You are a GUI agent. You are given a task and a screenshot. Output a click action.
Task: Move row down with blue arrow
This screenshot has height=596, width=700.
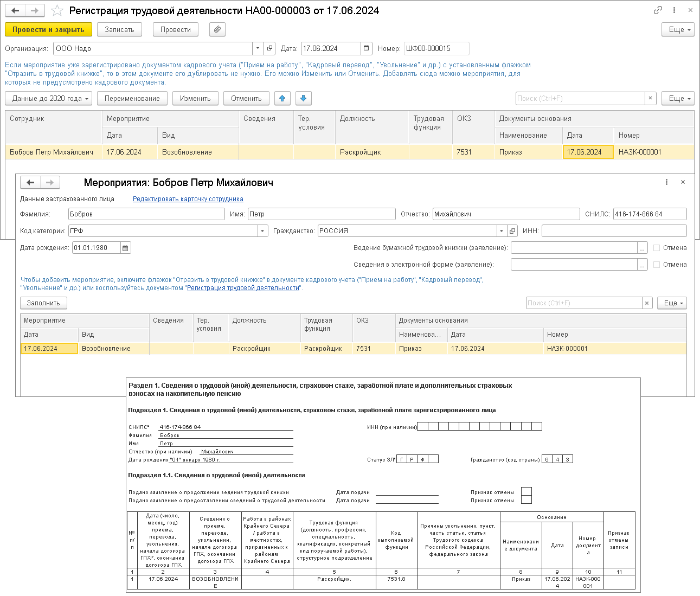point(304,98)
